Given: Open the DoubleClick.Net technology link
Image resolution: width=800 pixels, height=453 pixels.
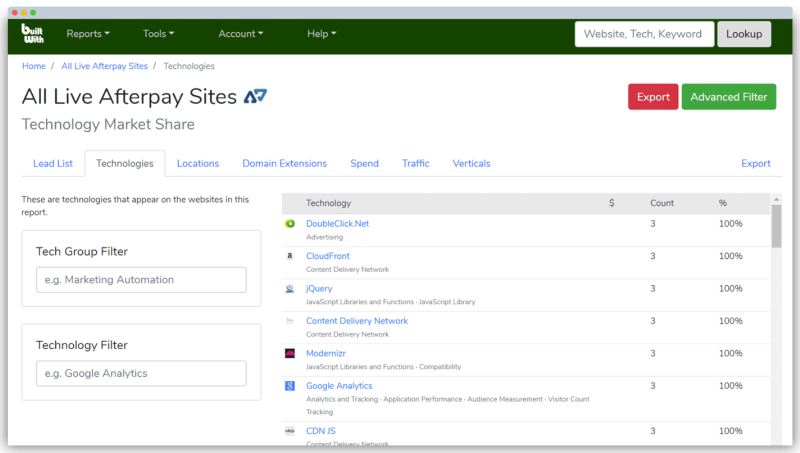Looking at the screenshot, I should (x=337, y=223).
